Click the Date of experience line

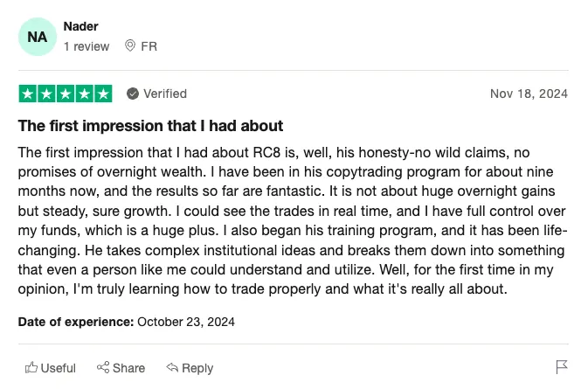(127, 322)
